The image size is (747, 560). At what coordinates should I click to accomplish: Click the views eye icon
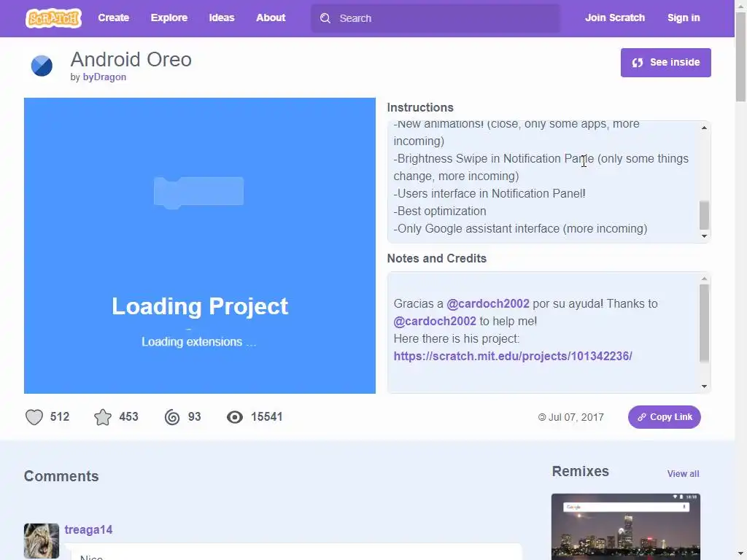234,417
